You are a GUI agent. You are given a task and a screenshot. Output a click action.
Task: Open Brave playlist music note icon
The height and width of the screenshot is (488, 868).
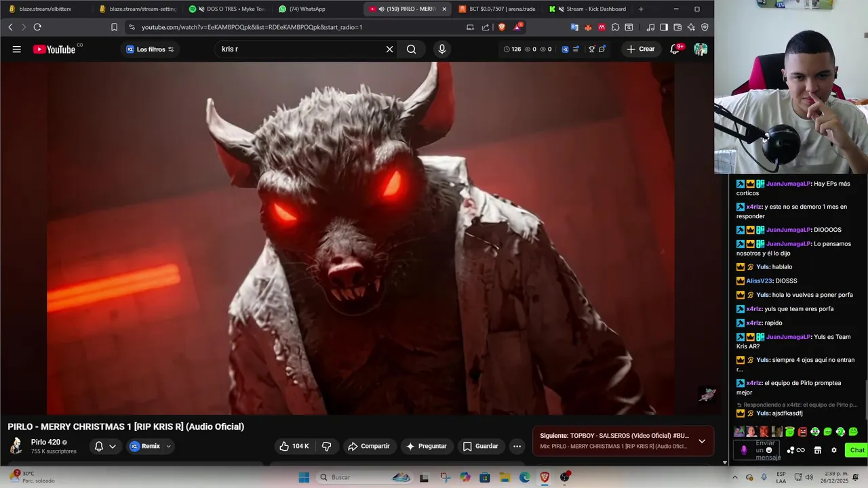pos(650,27)
